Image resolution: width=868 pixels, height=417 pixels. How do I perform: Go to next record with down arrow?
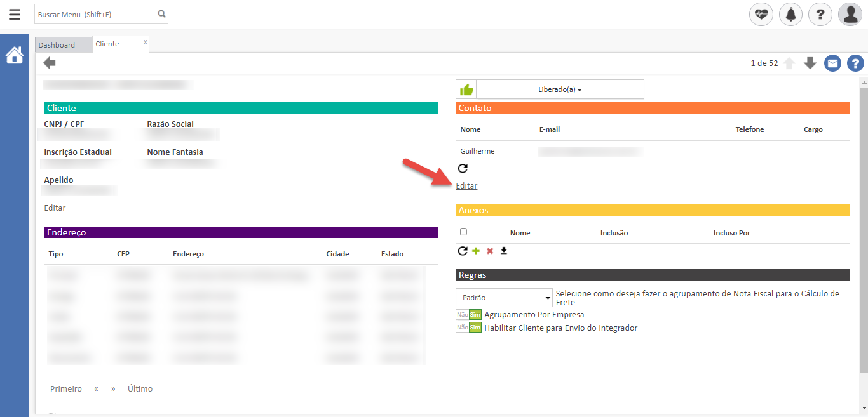[810, 63]
